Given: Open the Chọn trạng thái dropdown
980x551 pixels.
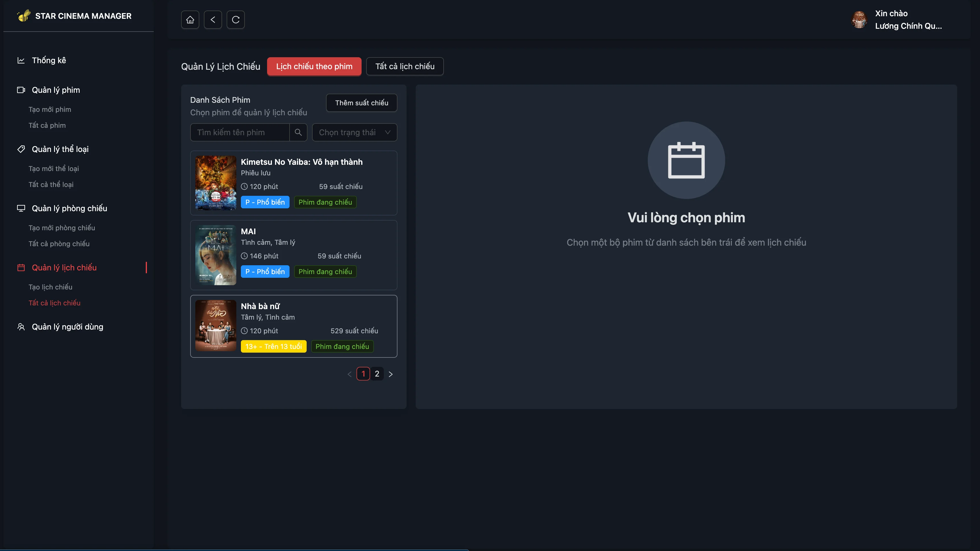Looking at the screenshot, I should click(354, 132).
